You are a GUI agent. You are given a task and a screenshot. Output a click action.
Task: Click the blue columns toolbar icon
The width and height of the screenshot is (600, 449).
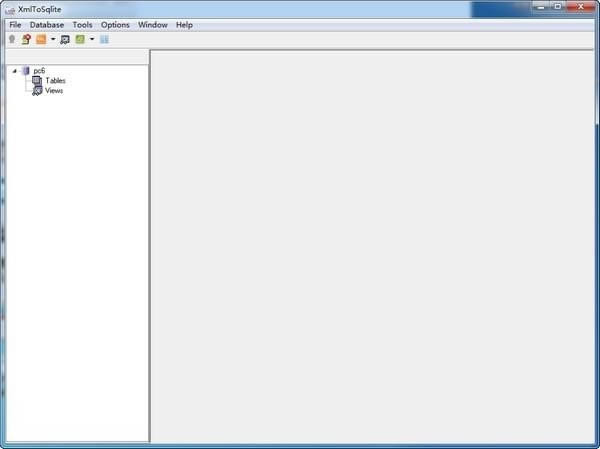pyautogui.click(x=104, y=39)
